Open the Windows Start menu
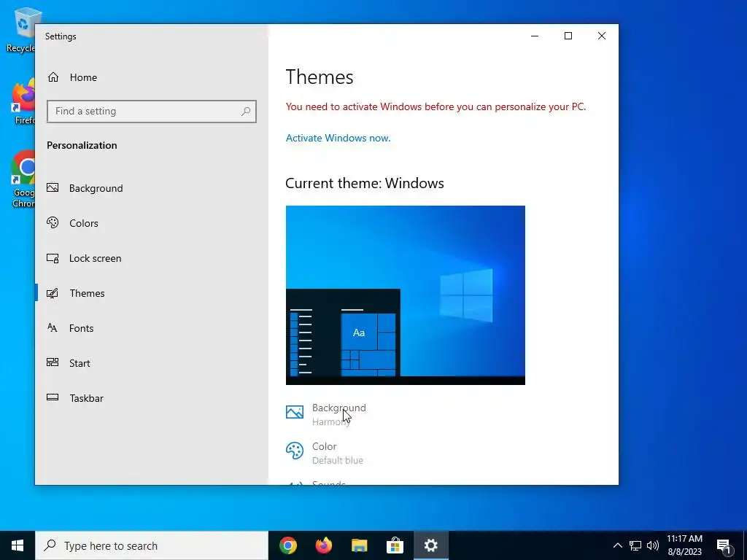Image resolution: width=747 pixels, height=560 pixels. pos(18,545)
